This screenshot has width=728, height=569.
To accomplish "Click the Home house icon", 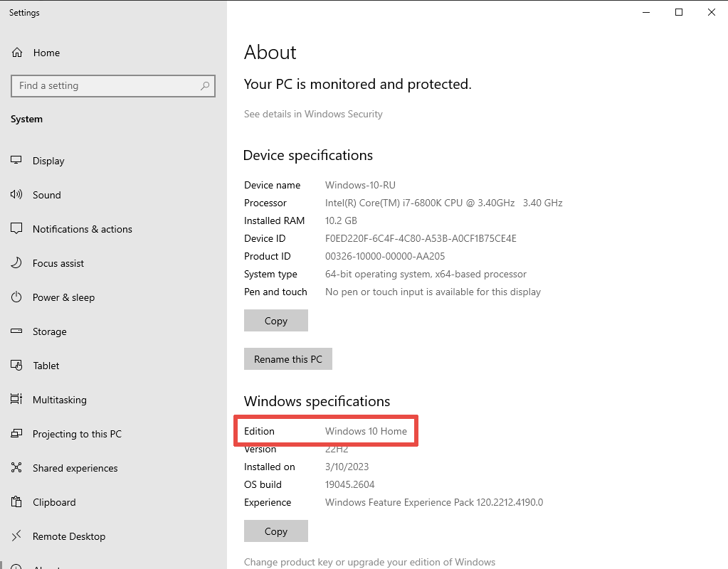I will click(x=17, y=53).
